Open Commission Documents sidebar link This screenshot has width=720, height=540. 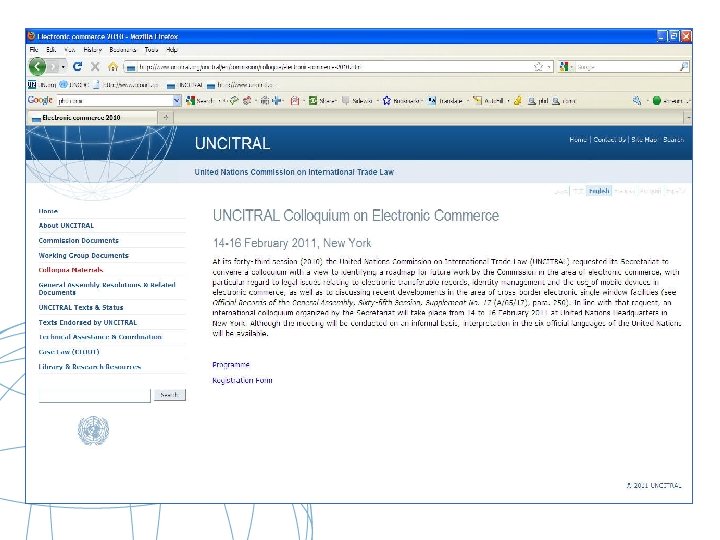79,241
